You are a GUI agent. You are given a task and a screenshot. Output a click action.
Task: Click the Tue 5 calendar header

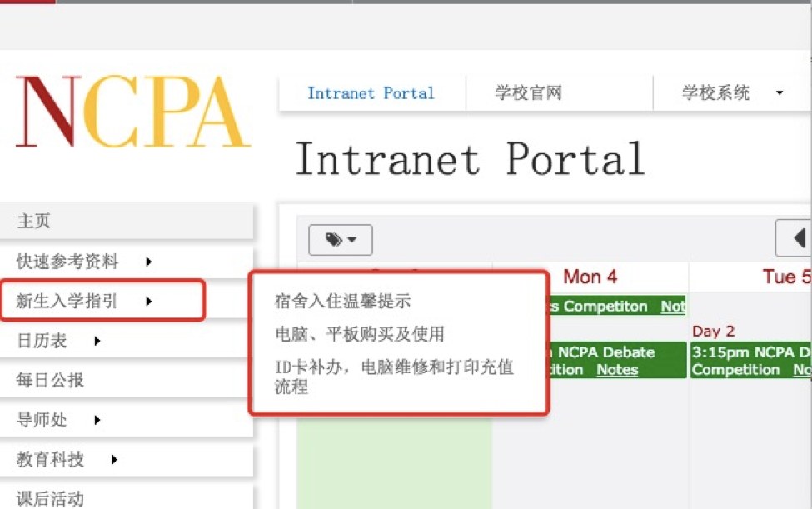787,277
